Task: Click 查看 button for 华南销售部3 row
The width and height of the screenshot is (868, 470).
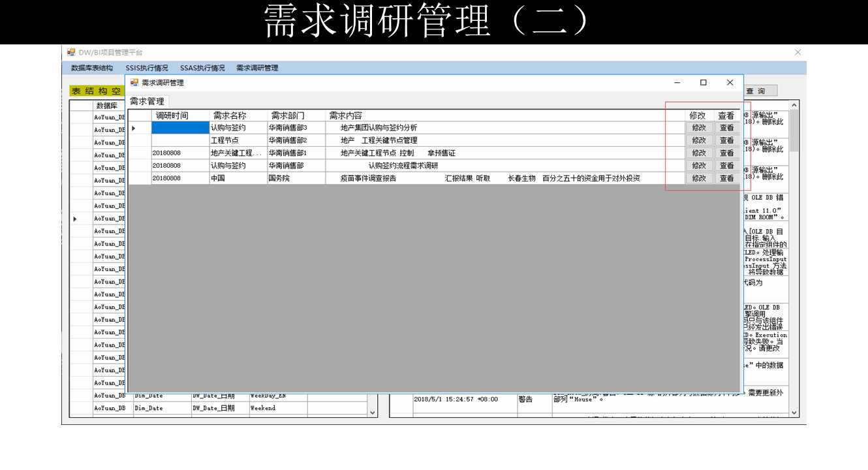Action: pyautogui.click(x=727, y=128)
